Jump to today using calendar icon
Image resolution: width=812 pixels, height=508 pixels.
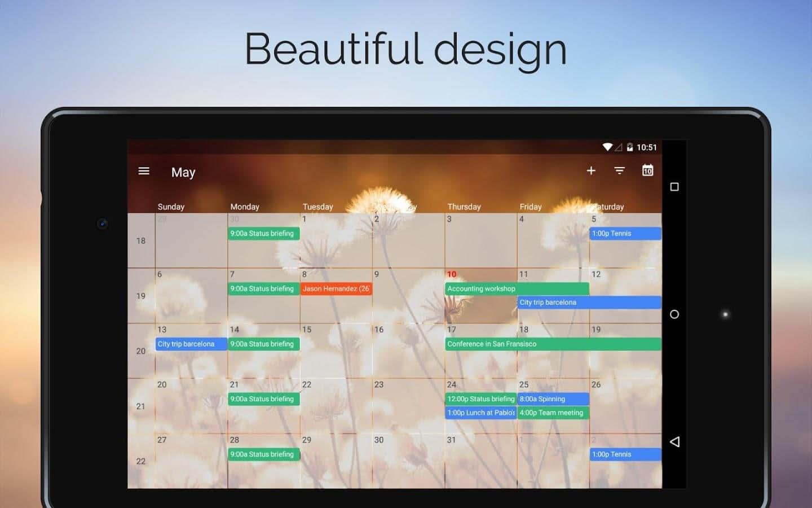pyautogui.click(x=647, y=170)
